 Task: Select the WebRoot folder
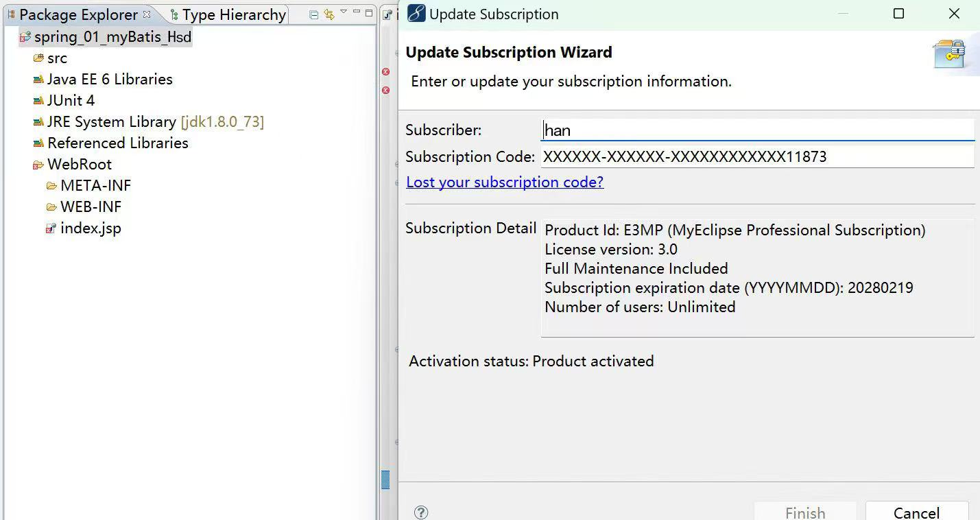(x=80, y=165)
